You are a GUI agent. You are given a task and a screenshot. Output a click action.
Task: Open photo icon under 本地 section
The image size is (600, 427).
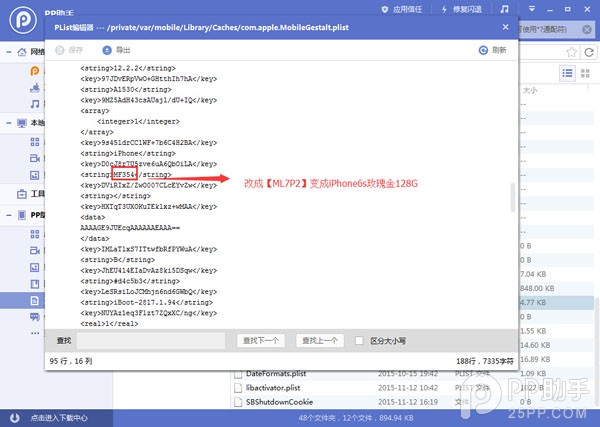click(x=35, y=175)
